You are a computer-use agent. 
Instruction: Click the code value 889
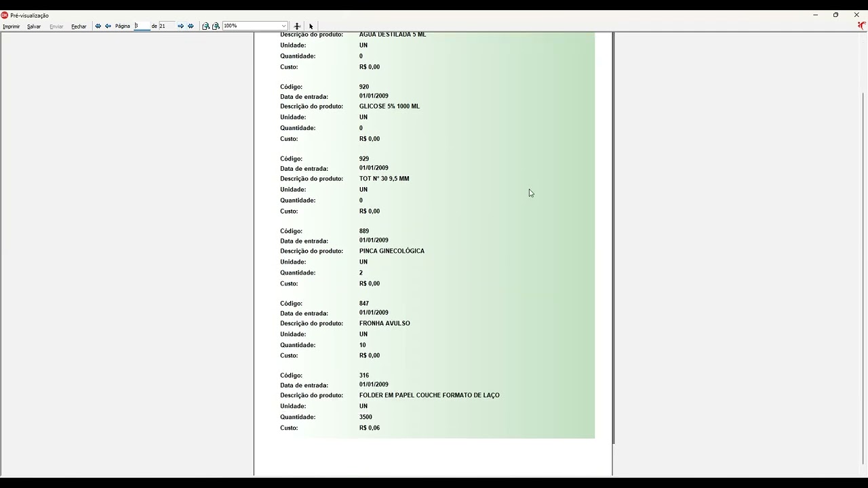pos(364,231)
